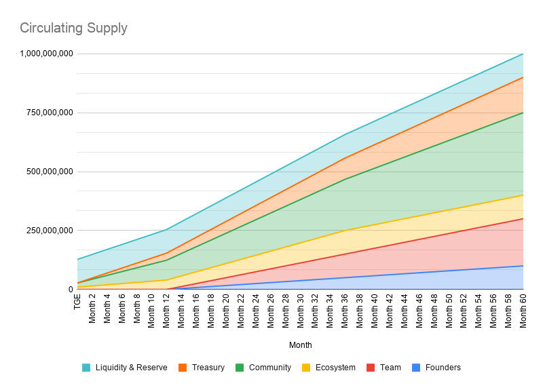
Task: Click the 500,000,000 y-axis label
Action: point(50,172)
